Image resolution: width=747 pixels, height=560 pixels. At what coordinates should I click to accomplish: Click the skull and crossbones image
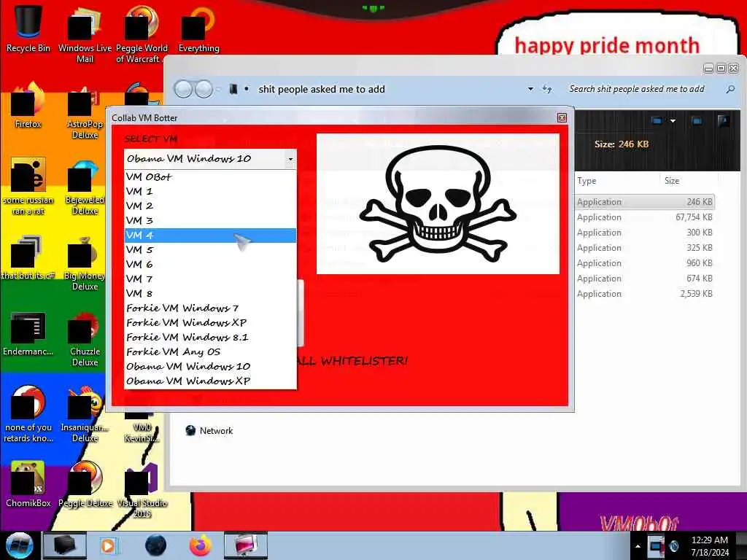(438, 204)
